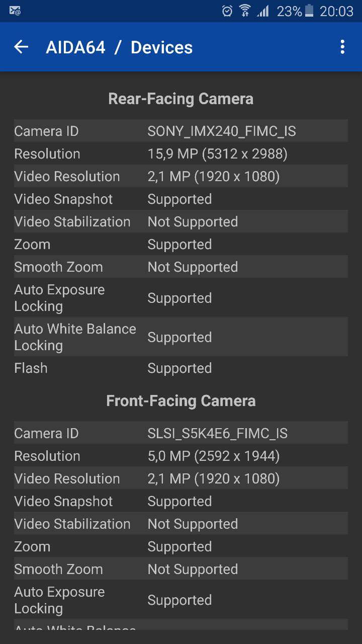Viewport: 362px width, 644px height.
Task: Tap the Rear-Facing Camera heading
Action: (x=181, y=99)
